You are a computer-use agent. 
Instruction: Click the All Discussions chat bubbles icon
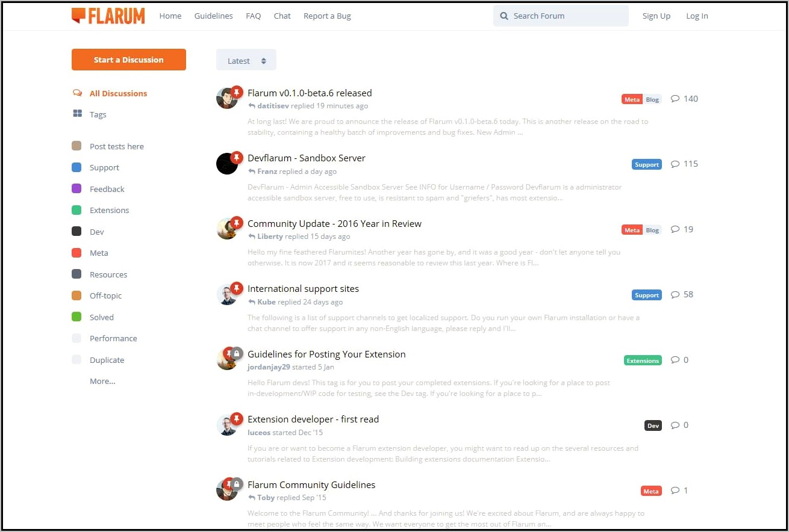pyautogui.click(x=77, y=93)
